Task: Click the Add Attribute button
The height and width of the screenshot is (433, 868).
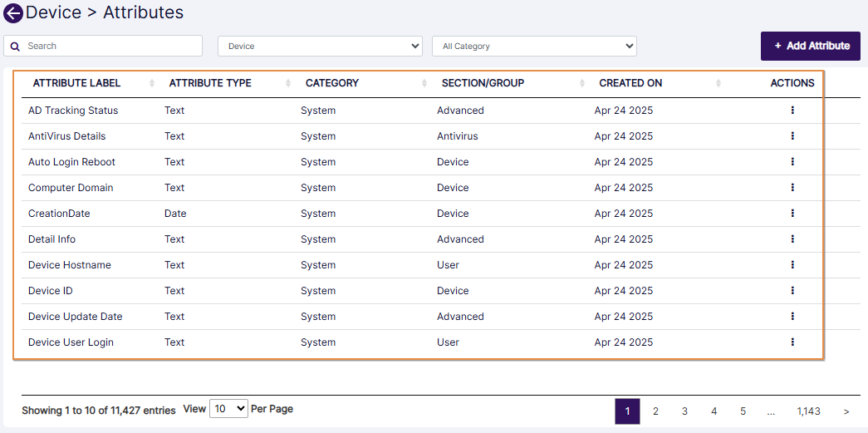Action: (x=811, y=46)
